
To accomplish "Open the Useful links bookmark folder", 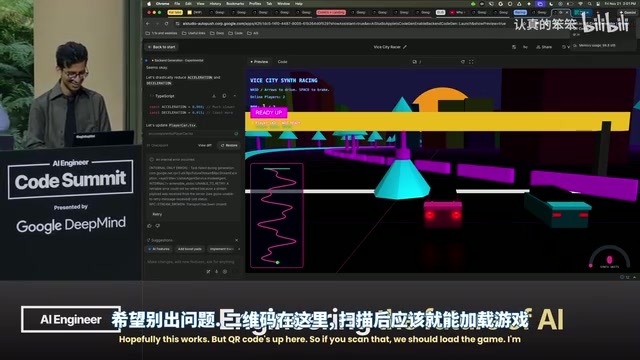I will point(194,33).
